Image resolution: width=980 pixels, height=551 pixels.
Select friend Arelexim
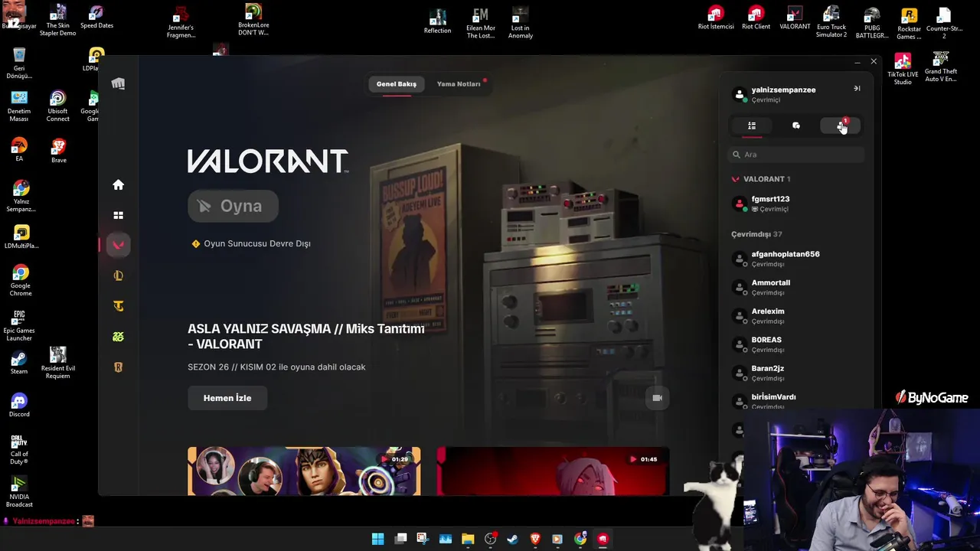pyautogui.click(x=796, y=316)
